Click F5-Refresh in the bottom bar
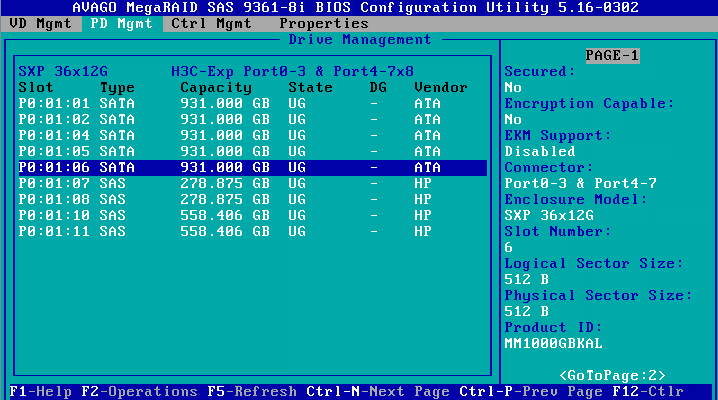This screenshot has width=718, height=400. 252,392
